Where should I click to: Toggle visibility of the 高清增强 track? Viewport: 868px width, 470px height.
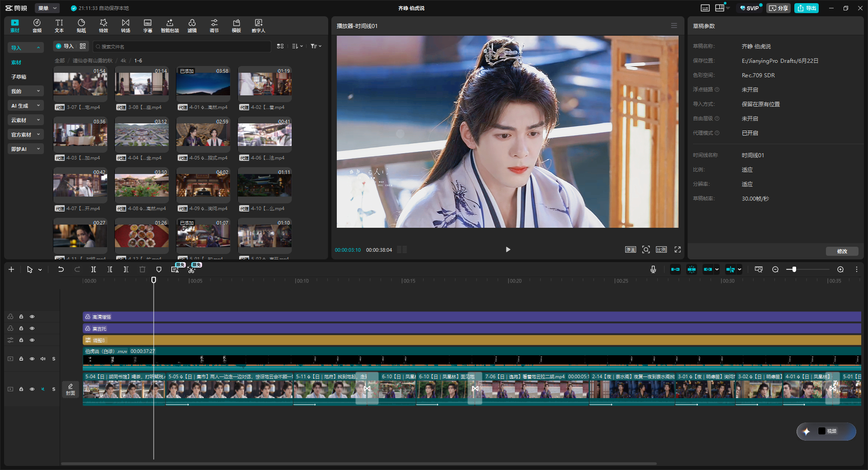[x=32, y=316]
